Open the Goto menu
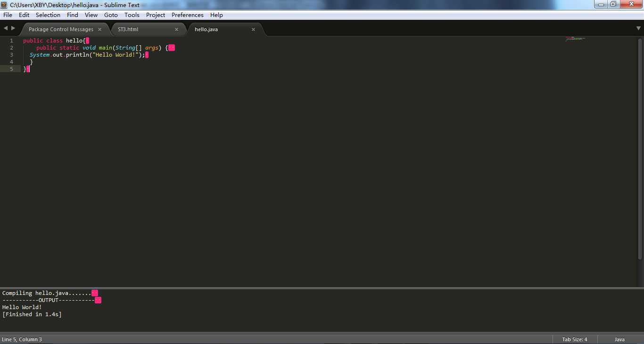The height and width of the screenshot is (344, 644). click(x=111, y=15)
